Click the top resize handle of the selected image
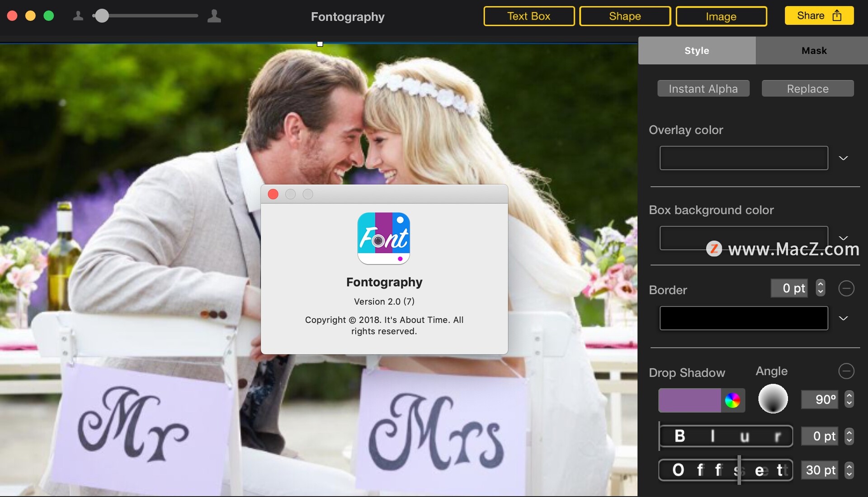This screenshot has height=497, width=868. point(320,44)
